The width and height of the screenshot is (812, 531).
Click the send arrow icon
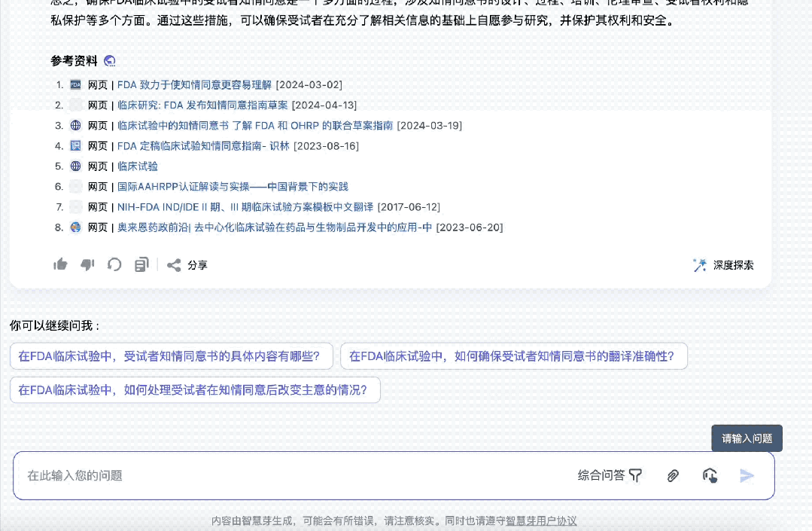[x=747, y=475]
